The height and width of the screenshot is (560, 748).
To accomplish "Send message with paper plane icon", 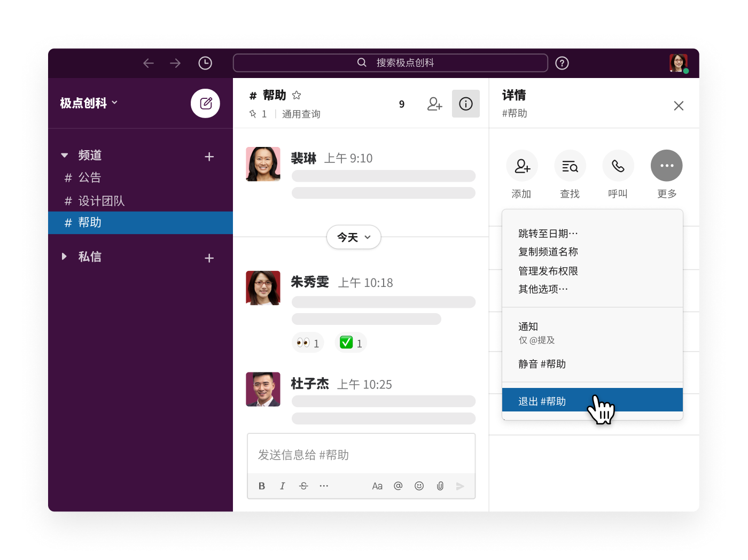I will (460, 486).
